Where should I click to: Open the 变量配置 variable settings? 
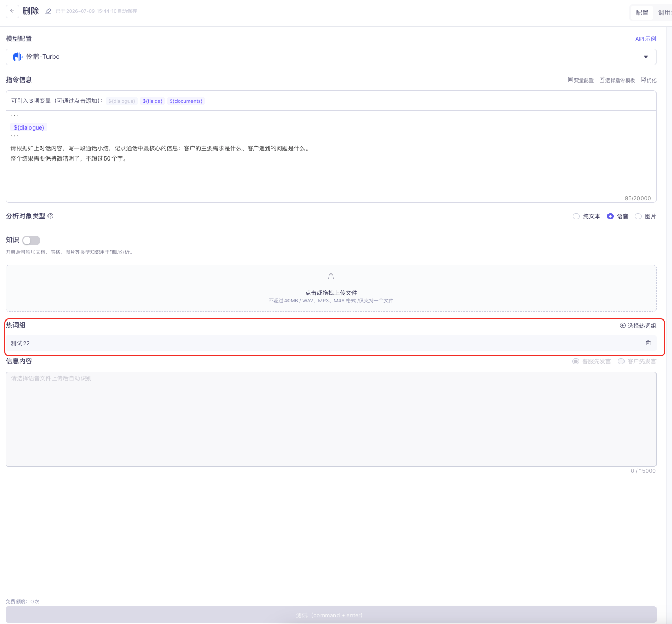tap(581, 80)
